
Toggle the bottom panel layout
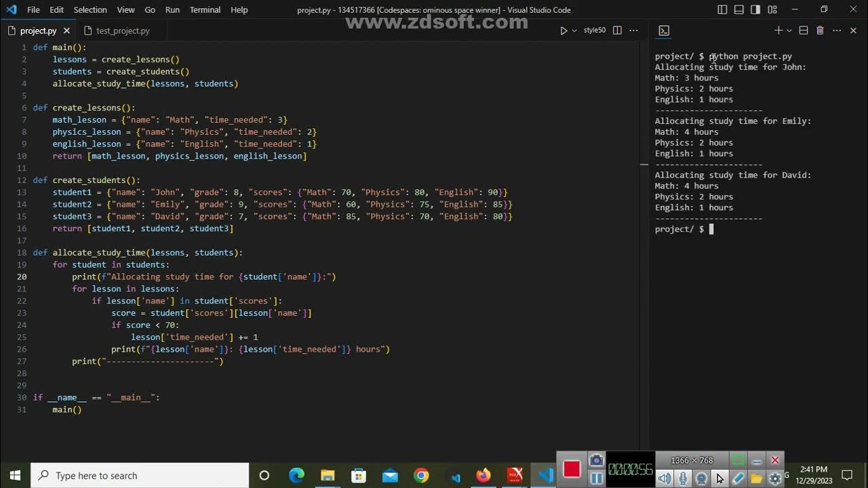738,9
